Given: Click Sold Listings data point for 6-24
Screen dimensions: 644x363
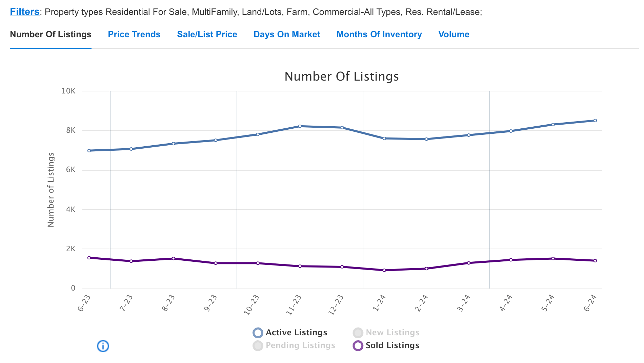Looking at the screenshot, I should click(x=595, y=261).
